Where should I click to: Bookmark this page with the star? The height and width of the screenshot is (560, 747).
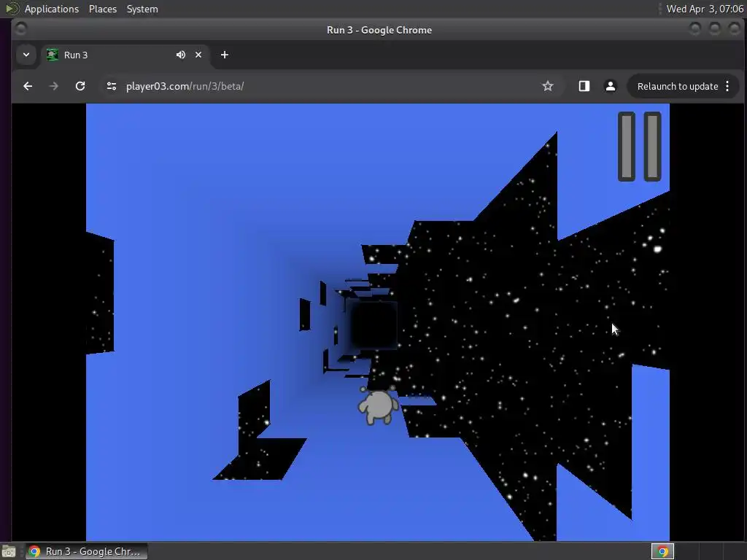[548, 86]
